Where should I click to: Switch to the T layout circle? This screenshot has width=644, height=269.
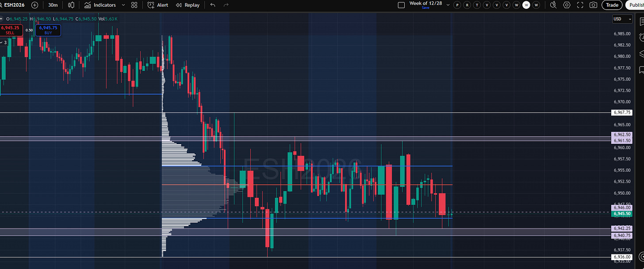pos(477,5)
